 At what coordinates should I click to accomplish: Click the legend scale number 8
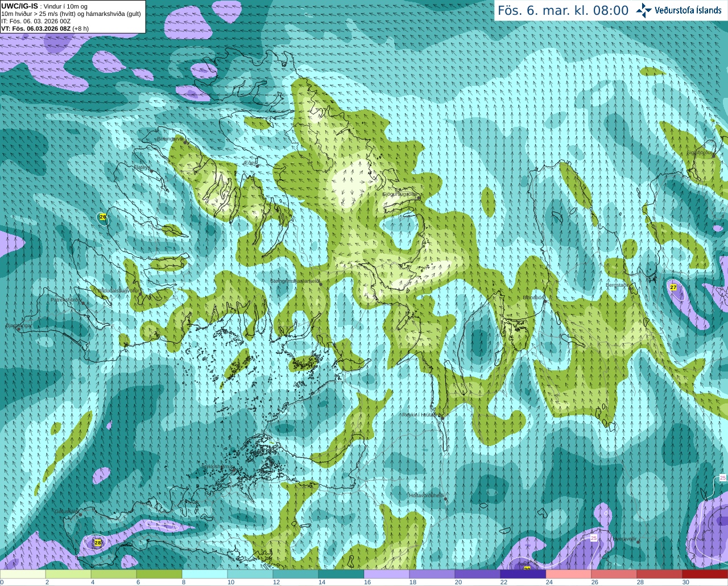[184, 582]
